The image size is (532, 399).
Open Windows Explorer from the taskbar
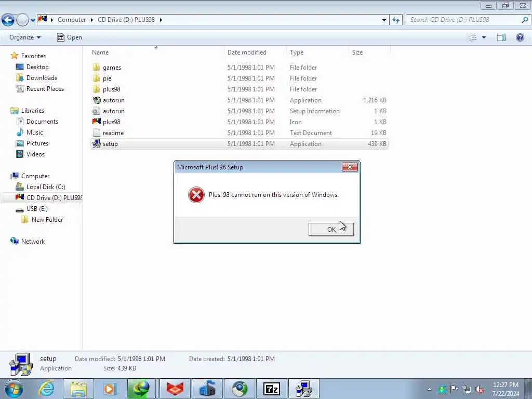78,389
